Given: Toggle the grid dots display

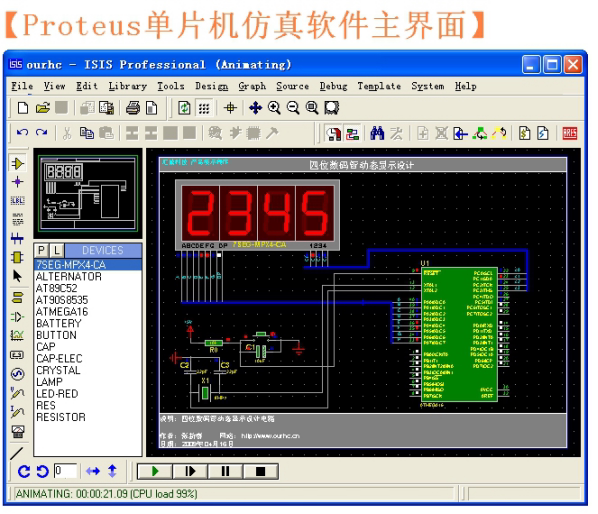Looking at the screenshot, I should 204,109.
